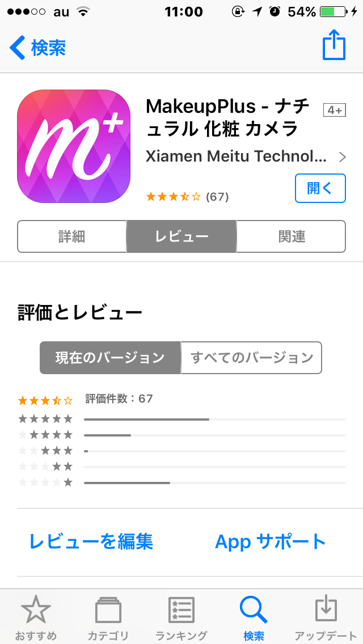
Task: Tap the star rating with (67) count
Action: tap(188, 197)
